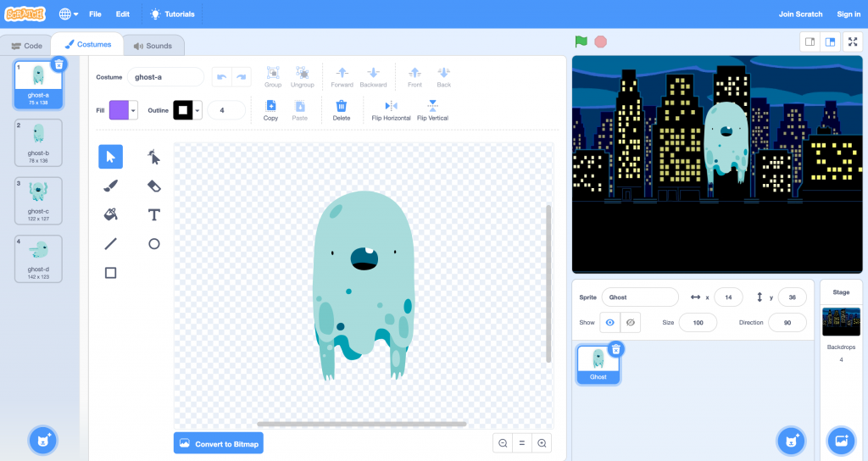Select the Costumes tab
This screenshot has height=461, width=868.
pyautogui.click(x=88, y=44)
